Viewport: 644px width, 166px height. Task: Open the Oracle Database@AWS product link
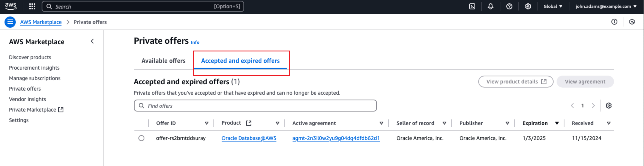click(249, 138)
